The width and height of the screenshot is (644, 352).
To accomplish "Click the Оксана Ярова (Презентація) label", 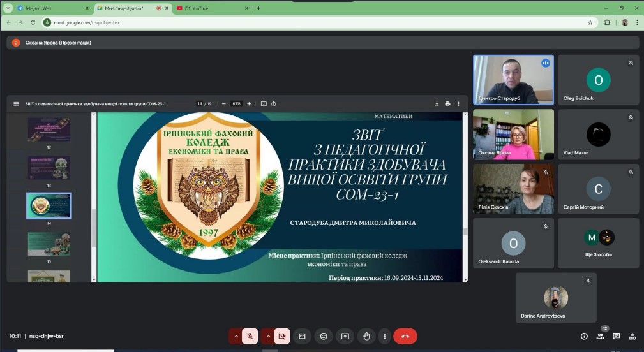I will click(58, 43).
